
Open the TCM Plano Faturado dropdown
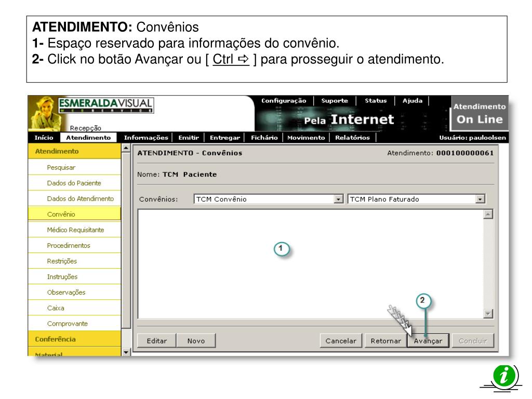tap(480, 199)
